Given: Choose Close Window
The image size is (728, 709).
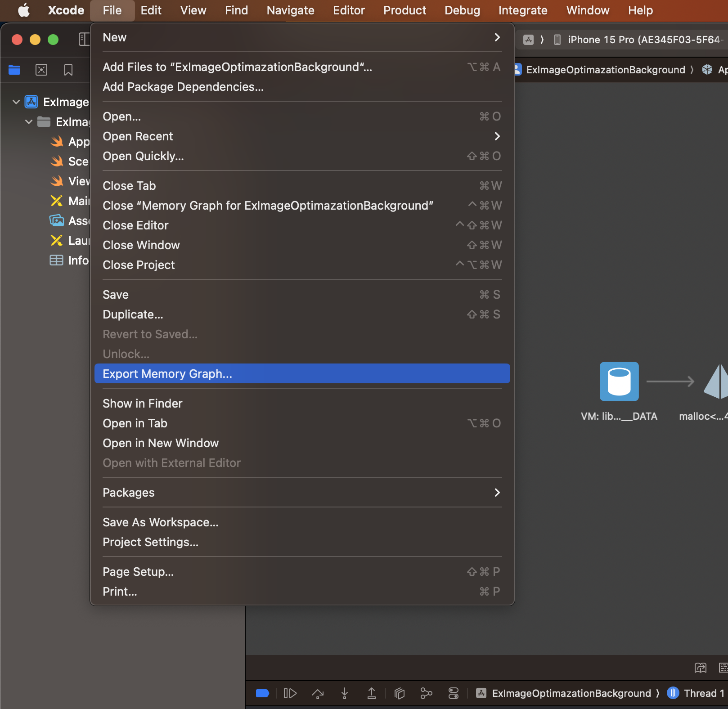Looking at the screenshot, I should [x=302, y=245].
